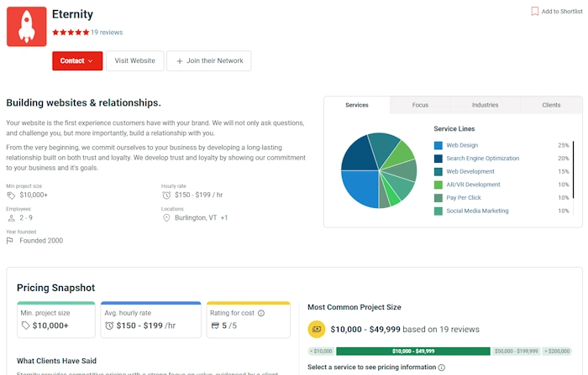Click the Social Media Marketing service link
This screenshot has height=375, width=588.
[477, 211]
